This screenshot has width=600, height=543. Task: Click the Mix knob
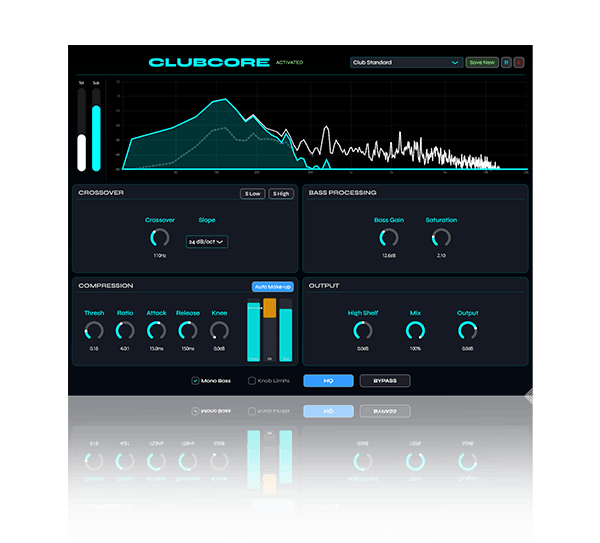coord(415,331)
